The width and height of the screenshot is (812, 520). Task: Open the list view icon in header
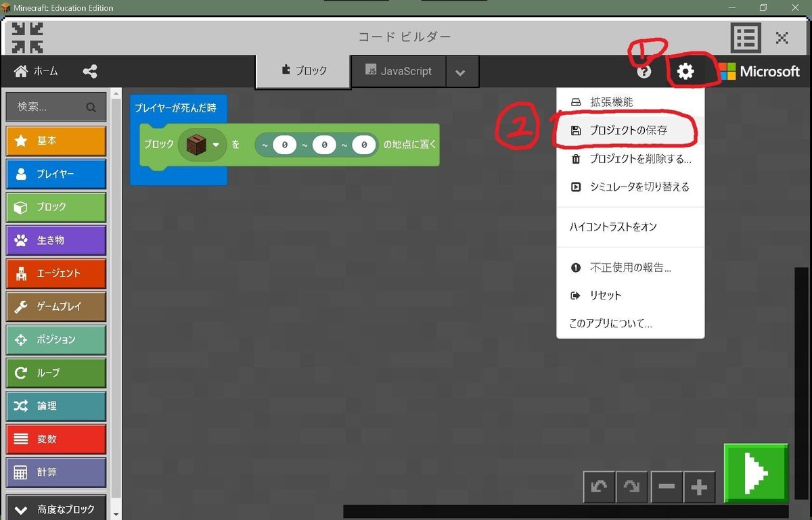click(x=745, y=38)
